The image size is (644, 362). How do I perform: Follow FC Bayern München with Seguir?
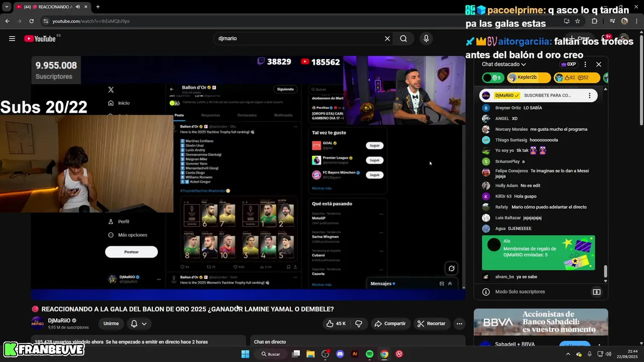click(x=375, y=174)
